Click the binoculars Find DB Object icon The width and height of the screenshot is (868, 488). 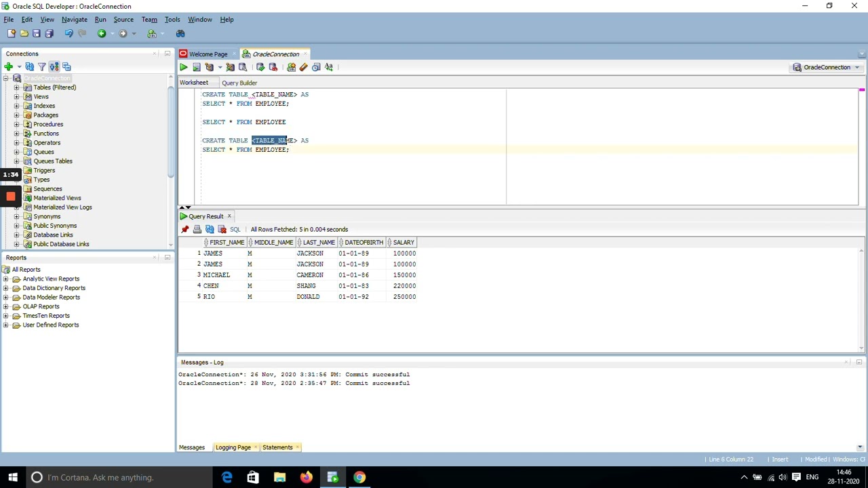tap(180, 33)
